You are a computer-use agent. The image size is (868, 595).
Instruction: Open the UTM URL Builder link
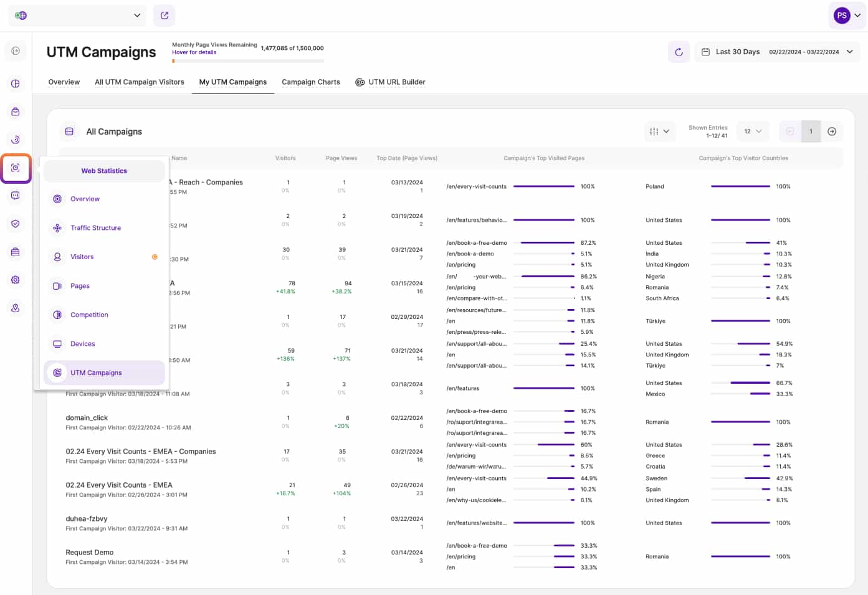click(396, 82)
